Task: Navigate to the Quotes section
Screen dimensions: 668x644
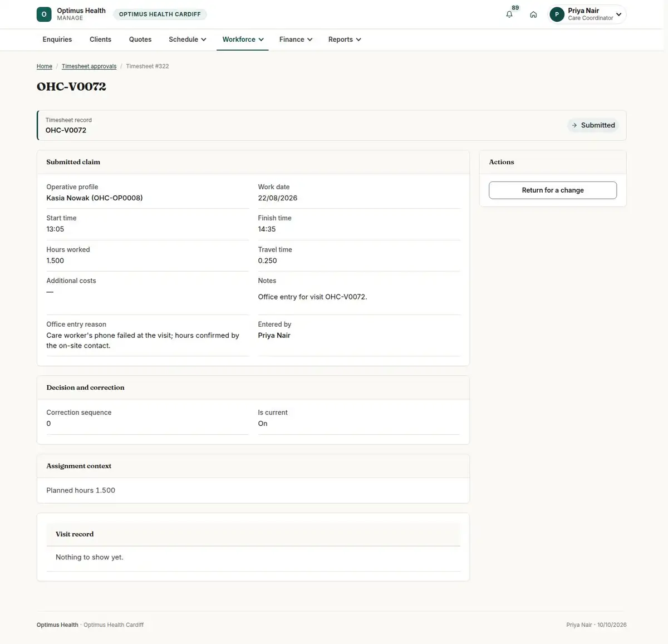Action: (x=140, y=40)
